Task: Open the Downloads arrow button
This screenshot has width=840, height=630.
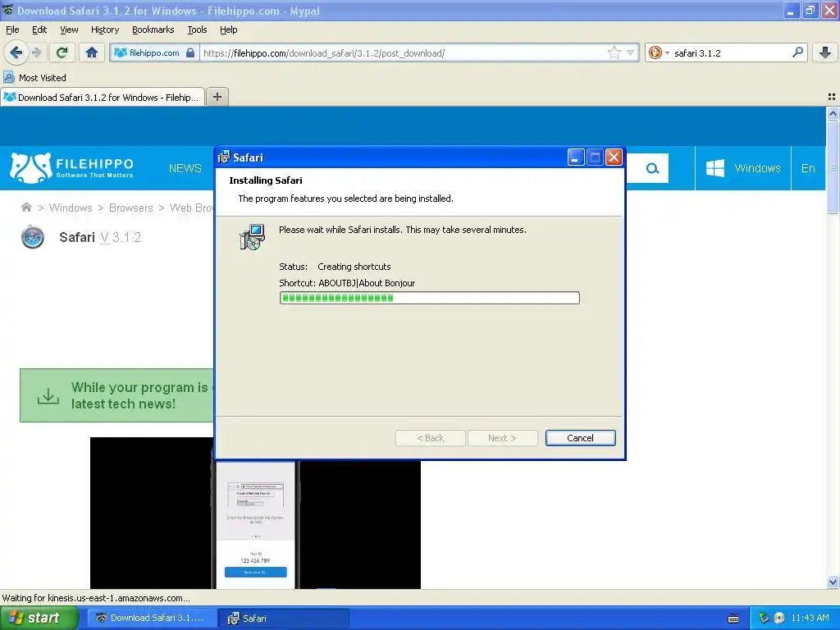Action: point(825,52)
